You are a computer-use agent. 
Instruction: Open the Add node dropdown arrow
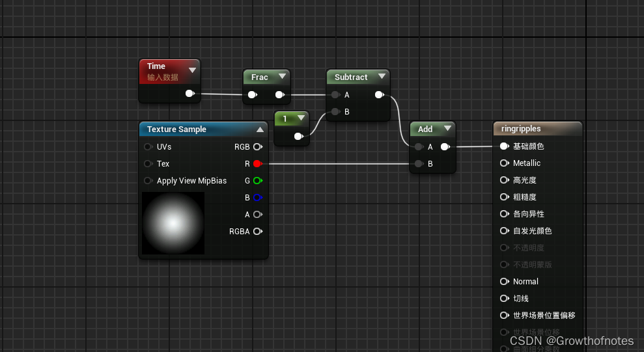coord(448,128)
